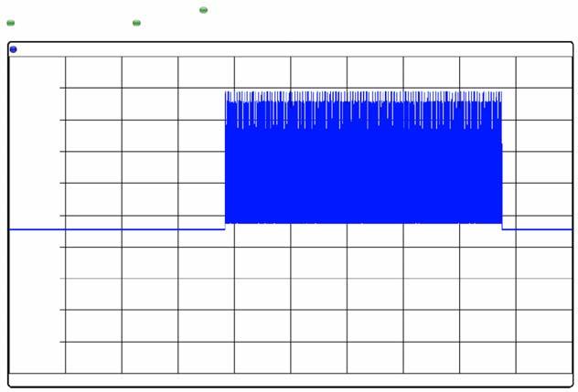Click the topmost green indicator above the plot
This screenshot has height=392, width=578.
tap(203, 10)
